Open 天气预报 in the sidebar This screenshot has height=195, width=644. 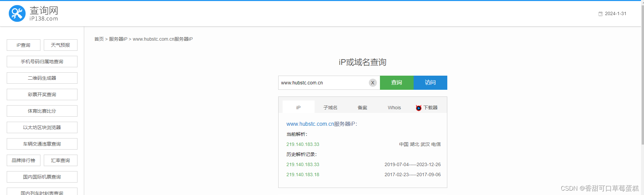click(x=61, y=45)
